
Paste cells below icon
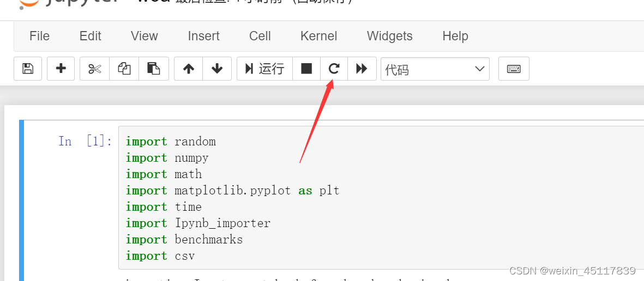[x=154, y=69]
